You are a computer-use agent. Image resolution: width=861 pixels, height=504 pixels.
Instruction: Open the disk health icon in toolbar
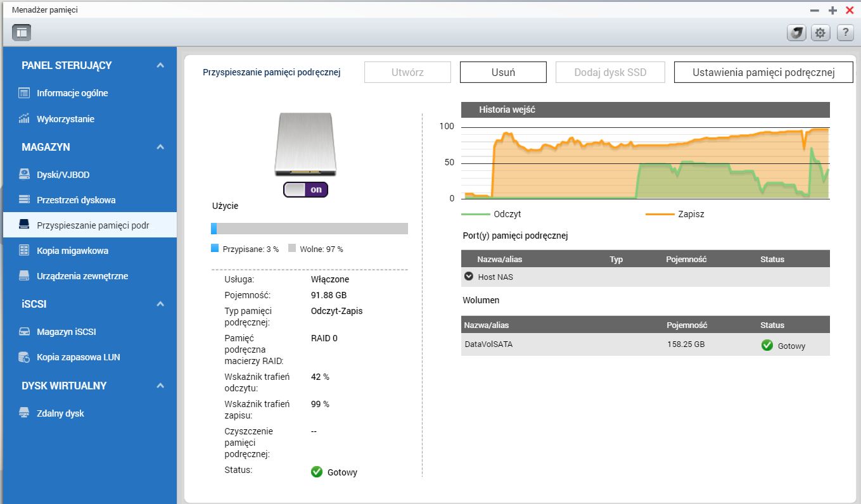pyautogui.click(x=796, y=33)
